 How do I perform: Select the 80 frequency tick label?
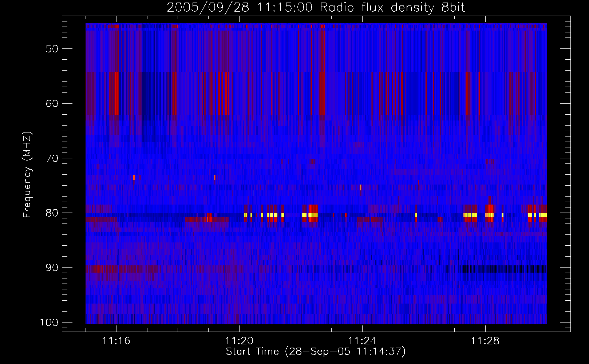tap(52, 213)
